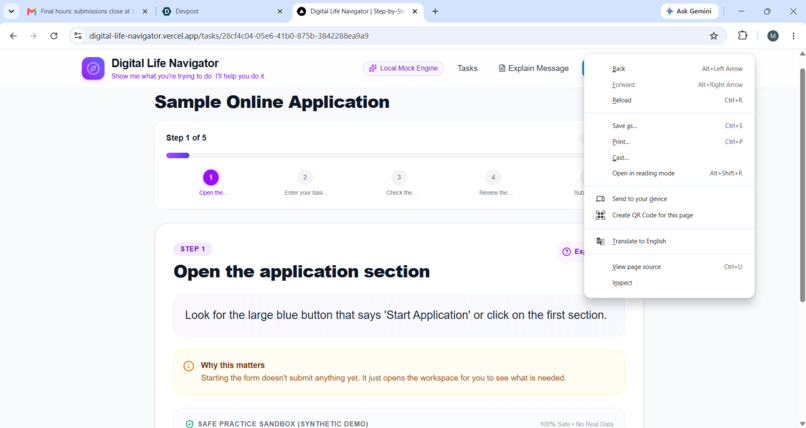Viewport: 806px width, 428px height.
Task: Click the STEP 1 badge
Action: point(193,249)
